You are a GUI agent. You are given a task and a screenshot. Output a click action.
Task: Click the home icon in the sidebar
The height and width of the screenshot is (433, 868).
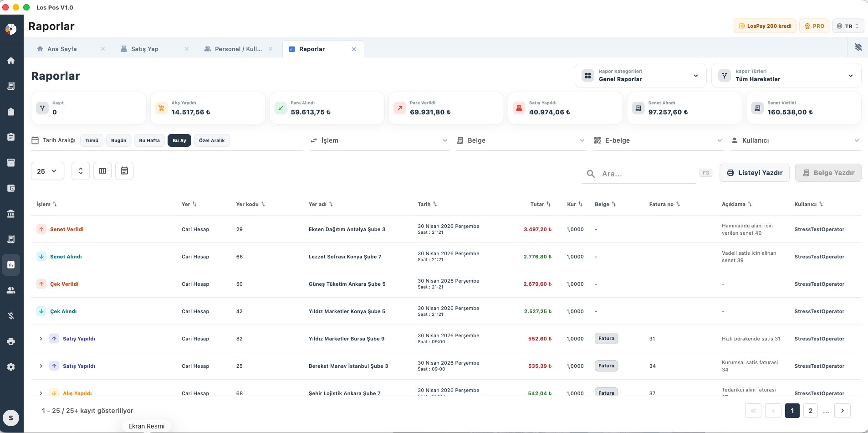pyautogui.click(x=11, y=61)
